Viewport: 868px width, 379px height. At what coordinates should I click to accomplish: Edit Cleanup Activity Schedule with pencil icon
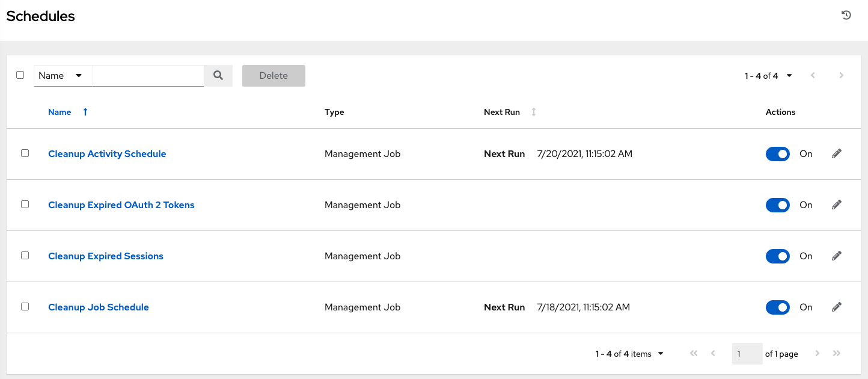pos(837,153)
